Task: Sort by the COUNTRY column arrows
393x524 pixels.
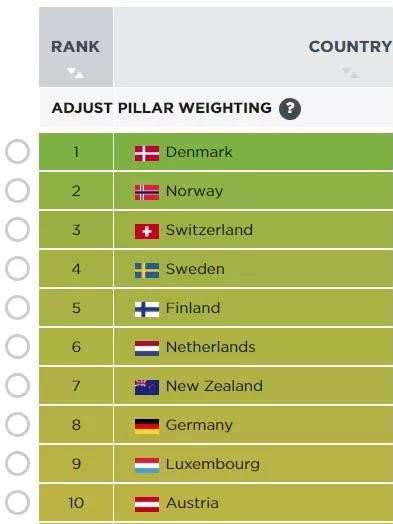Action: [350, 72]
